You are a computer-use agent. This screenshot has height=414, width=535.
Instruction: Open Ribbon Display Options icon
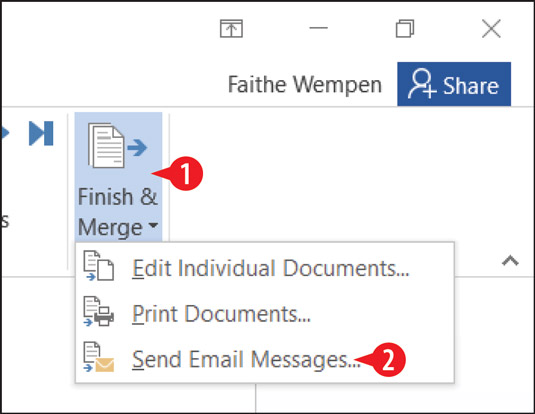pos(231,29)
